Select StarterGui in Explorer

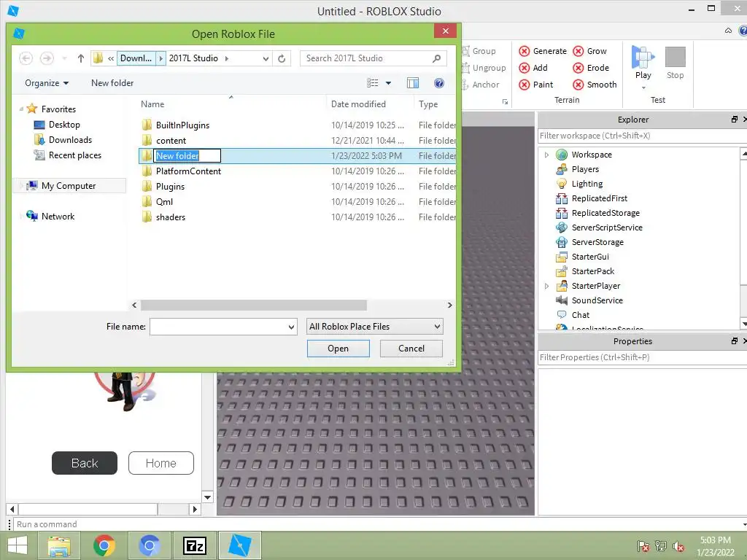(x=589, y=257)
